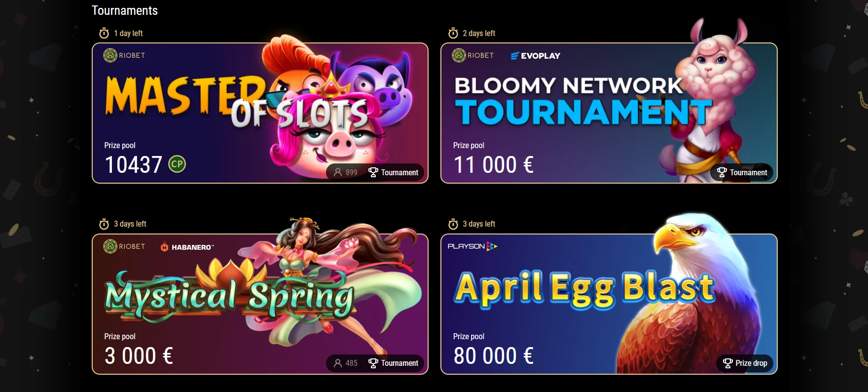This screenshot has height=392, width=868.
Task: Click the Riobet logo on Master of Slots card
Action: (124, 55)
